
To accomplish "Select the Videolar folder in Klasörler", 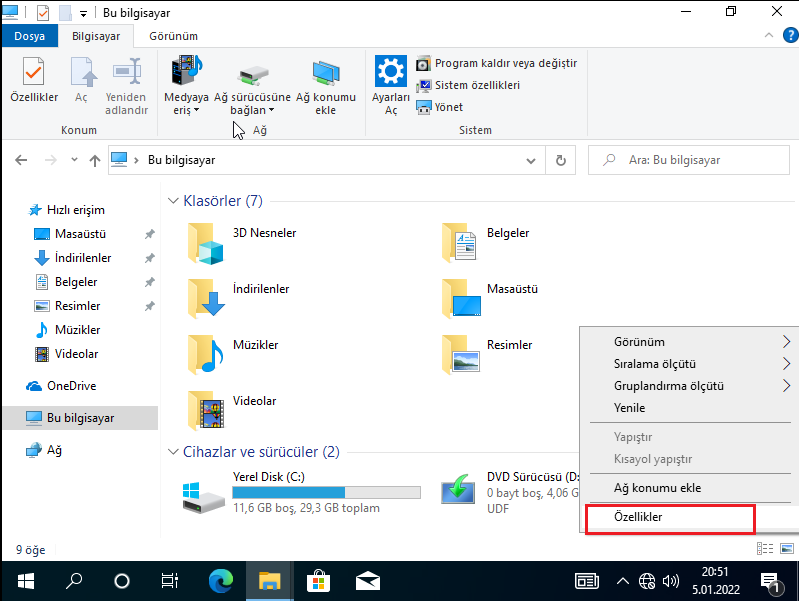I will (x=232, y=411).
